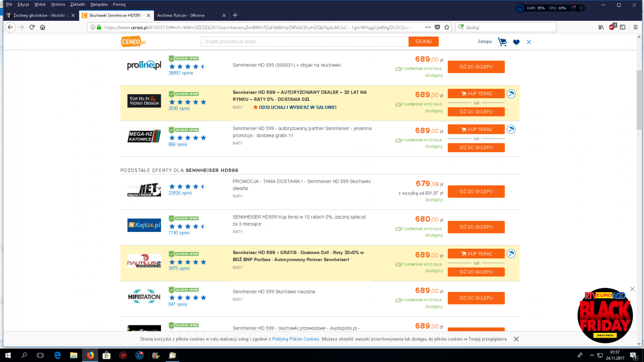The height and width of the screenshot is (362, 644).
Task: Open the Widok menu
Action: 40,4
